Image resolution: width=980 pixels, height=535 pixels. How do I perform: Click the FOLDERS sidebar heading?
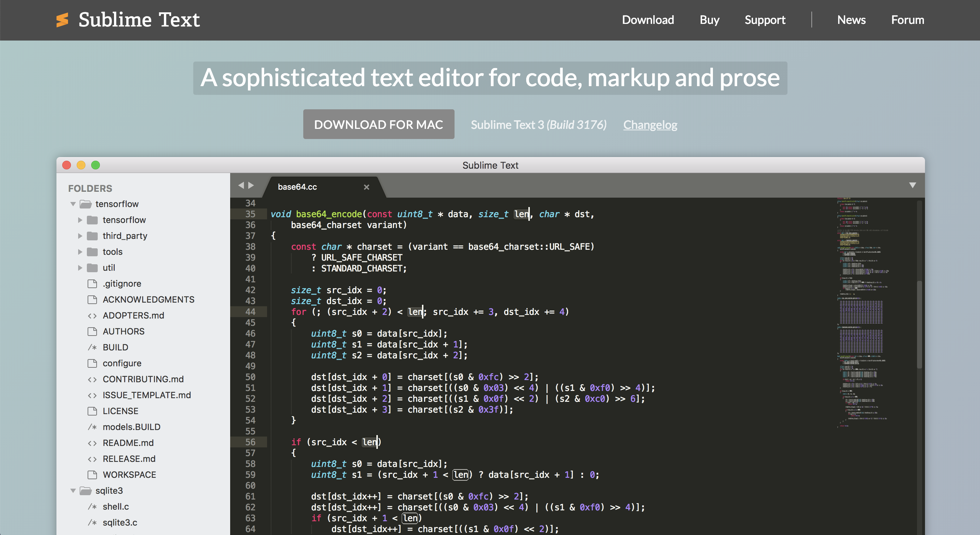(90, 188)
